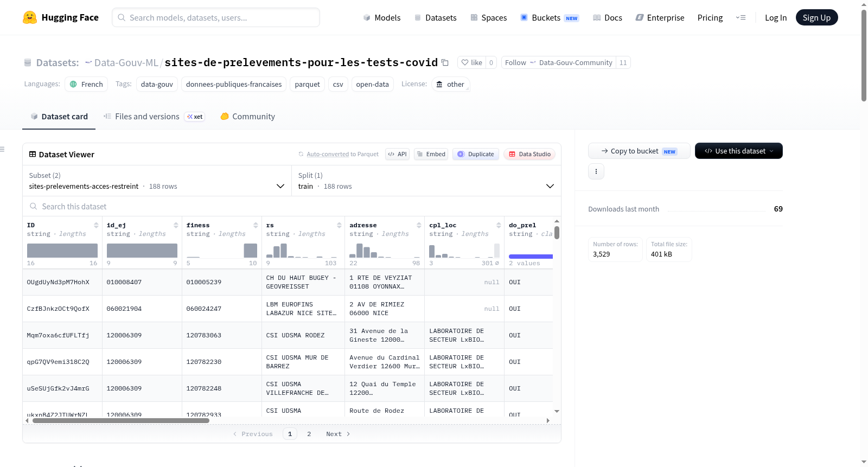The image size is (868, 467).
Task: Go to the Pricing page
Action: coord(710,17)
